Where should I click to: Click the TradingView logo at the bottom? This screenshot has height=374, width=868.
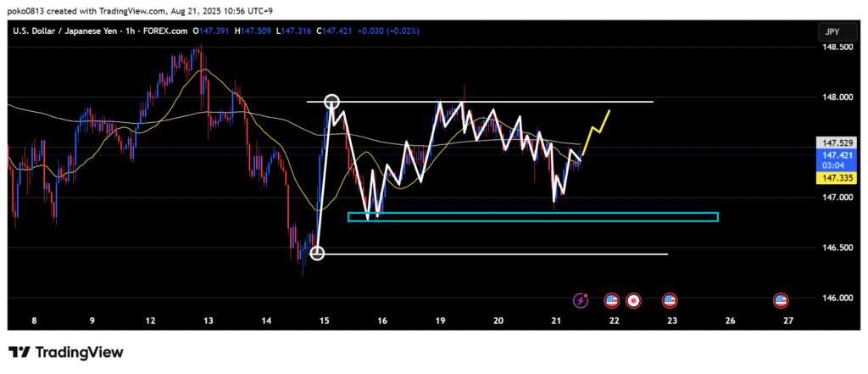(66, 352)
